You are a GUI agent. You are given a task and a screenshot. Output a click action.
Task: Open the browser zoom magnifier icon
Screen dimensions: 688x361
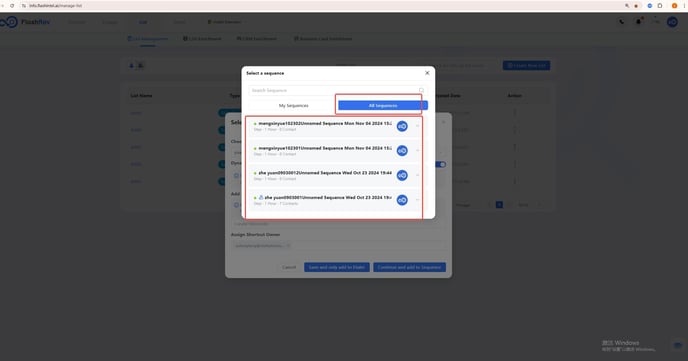point(627,6)
